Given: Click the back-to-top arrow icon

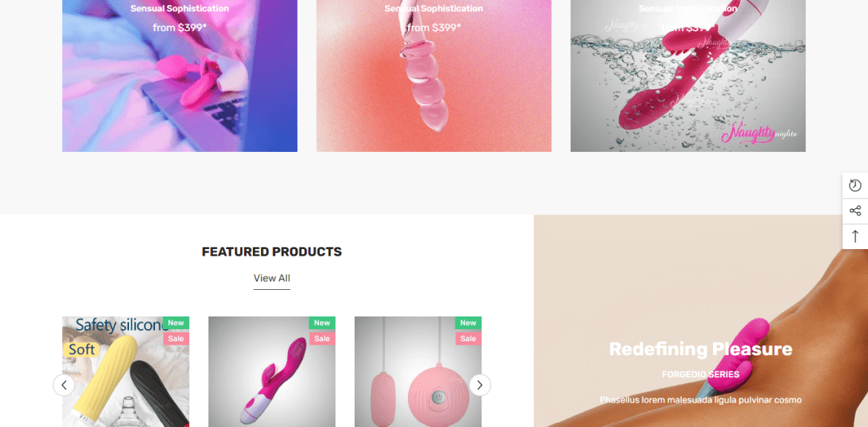Looking at the screenshot, I should (855, 236).
